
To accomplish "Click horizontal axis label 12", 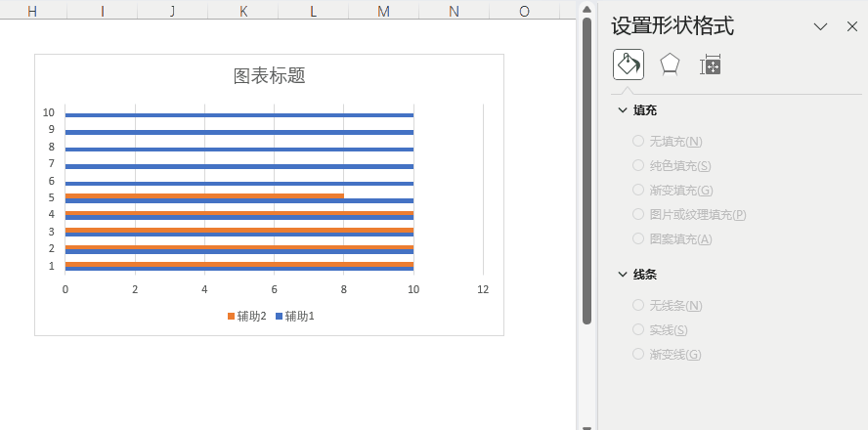I will pos(483,289).
